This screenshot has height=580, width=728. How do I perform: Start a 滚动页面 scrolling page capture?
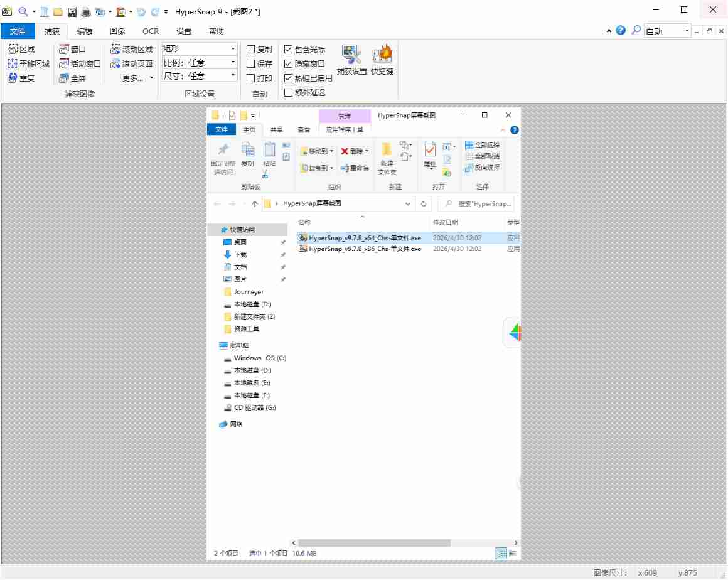click(132, 63)
